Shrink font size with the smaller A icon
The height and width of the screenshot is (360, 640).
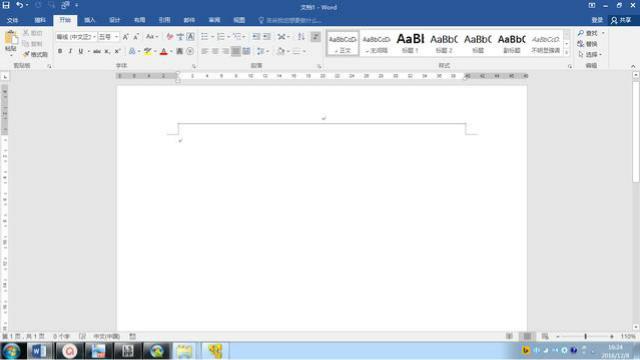[x=136, y=37]
